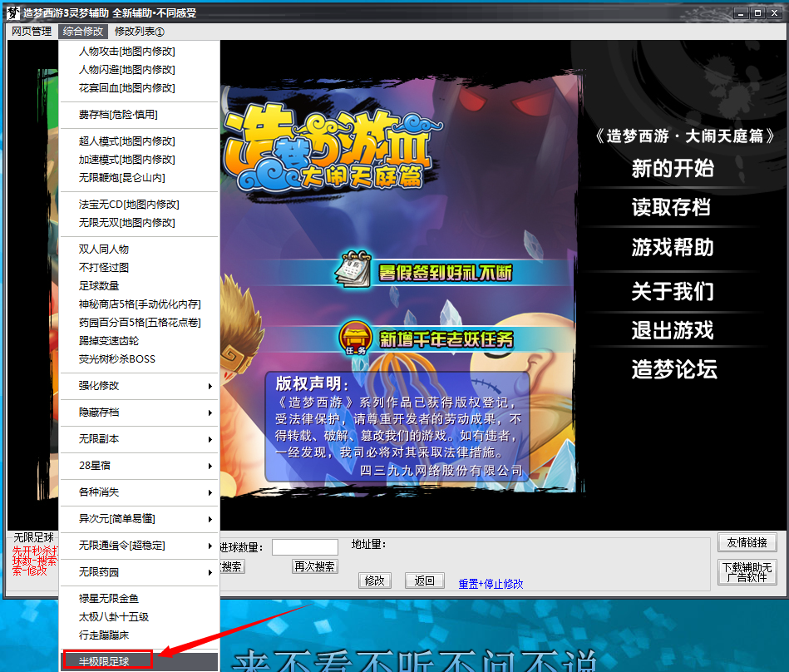
Task: Select 人物攻击[地图内修改] menu entry
Action: [x=140, y=52]
